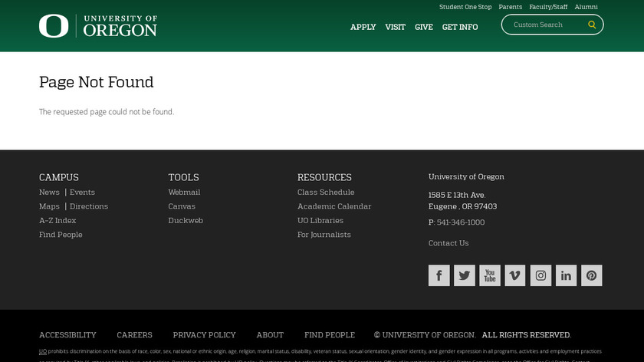Click the UO abbreviation in the discrimination notice
This screenshot has height=362, width=644.
click(43, 351)
